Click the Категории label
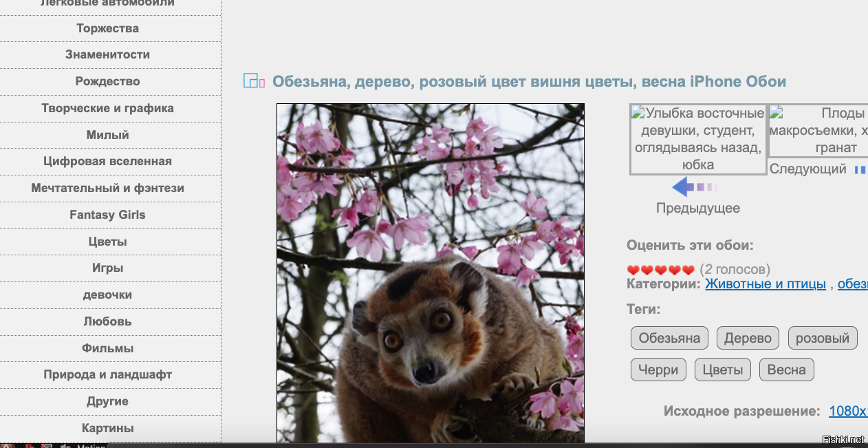Viewport: 868px width, 448px height. click(664, 284)
